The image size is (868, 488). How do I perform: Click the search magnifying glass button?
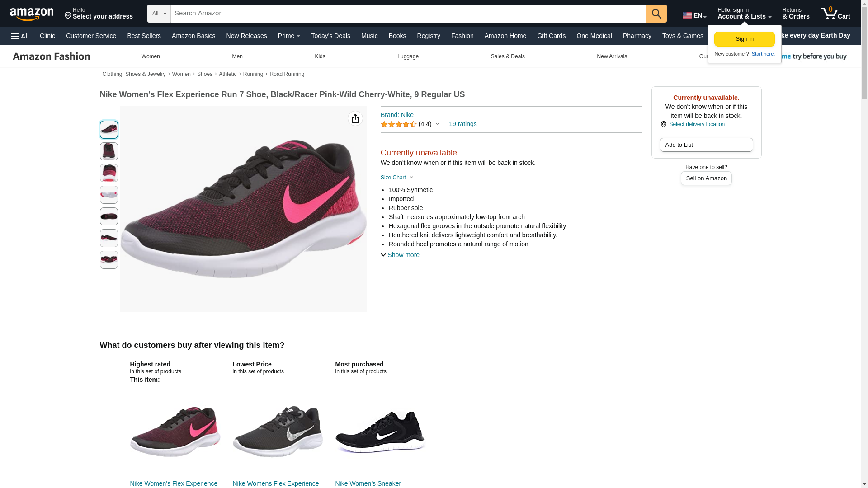(x=656, y=14)
